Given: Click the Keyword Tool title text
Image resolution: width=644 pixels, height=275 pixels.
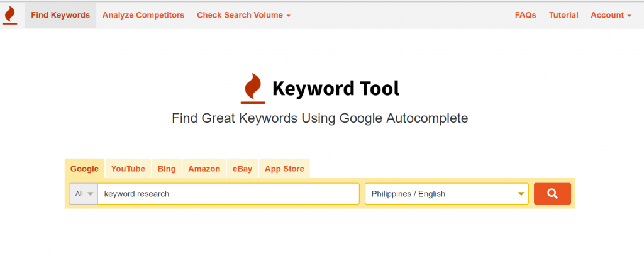Looking at the screenshot, I should pyautogui.click(x=335, y=89).
